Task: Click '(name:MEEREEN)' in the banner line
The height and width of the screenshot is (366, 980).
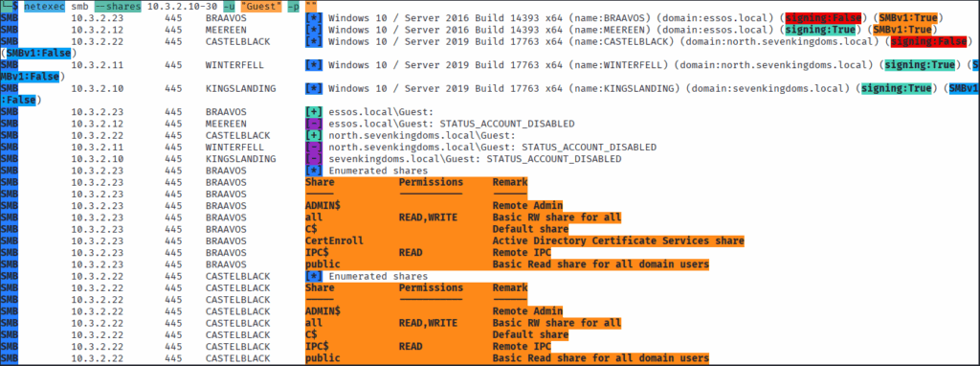Action: click(610, 30)
